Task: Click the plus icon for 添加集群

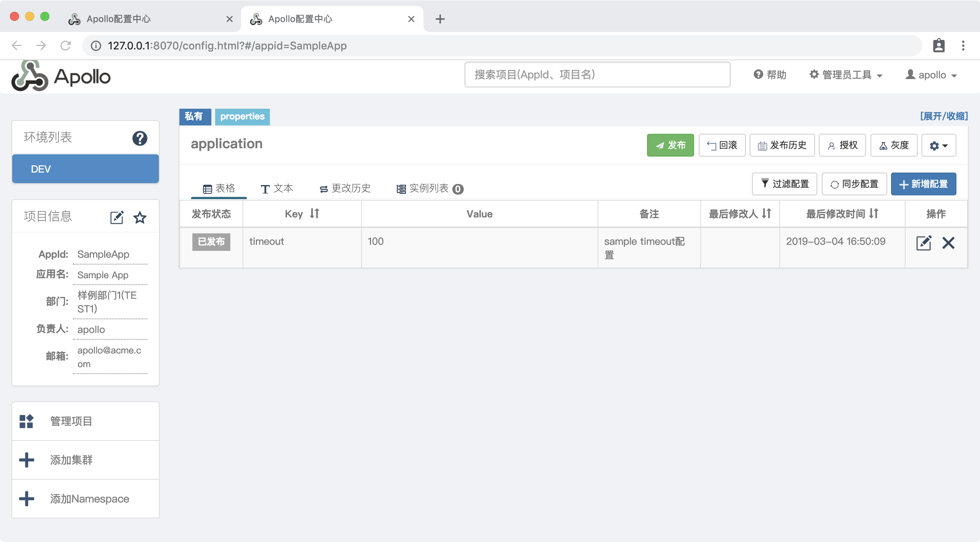Action: [x=26, y=460]
